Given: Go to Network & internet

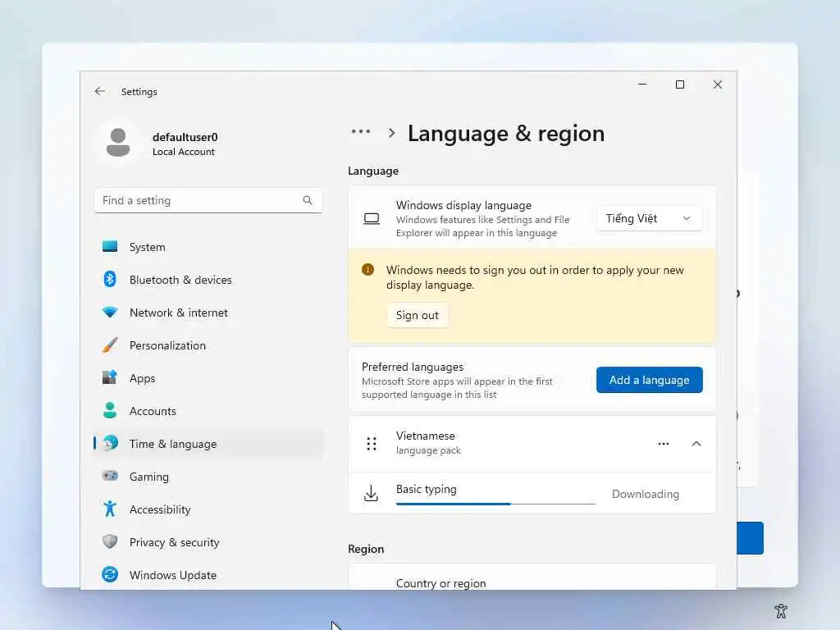Looking at the screenshot, I should [209, 313].
